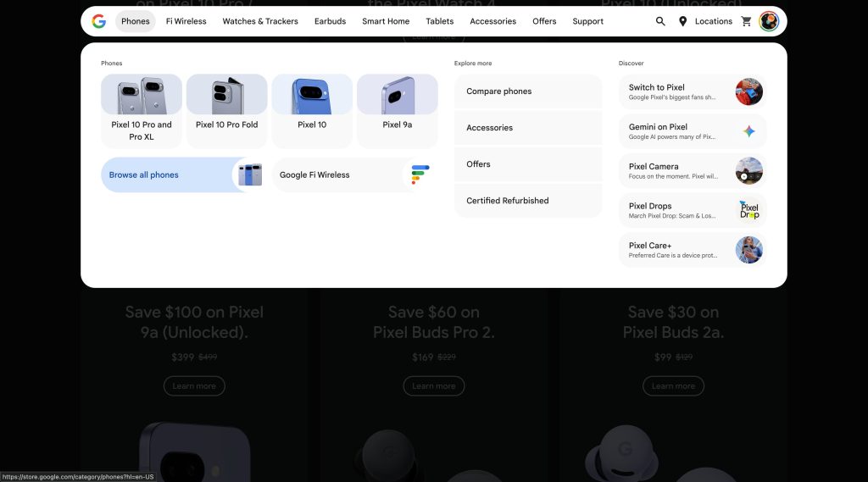Screen dimensions: 868x482
Task: Open the Smart Home menu item
Action: (x=386, y=21)
